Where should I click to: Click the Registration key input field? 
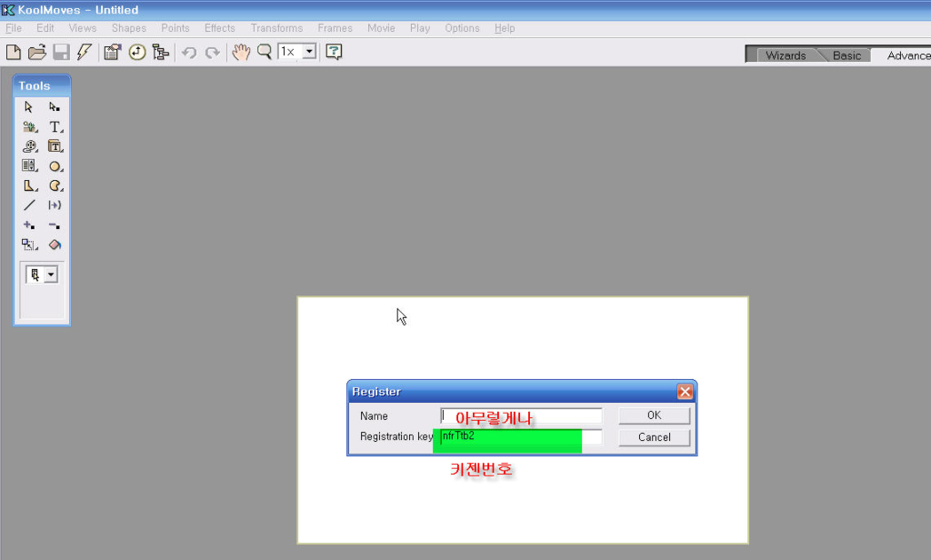pyautogui.click(x=521, y=437)
